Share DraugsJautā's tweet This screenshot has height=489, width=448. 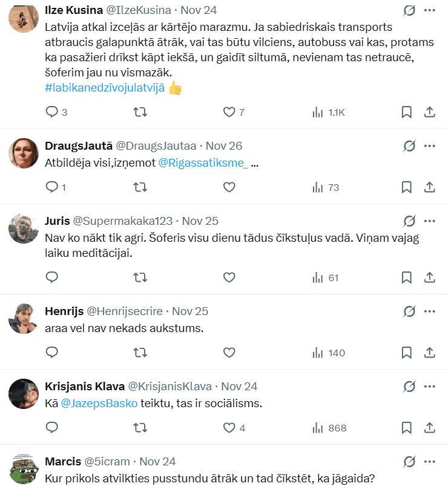[x=429, y=187]
